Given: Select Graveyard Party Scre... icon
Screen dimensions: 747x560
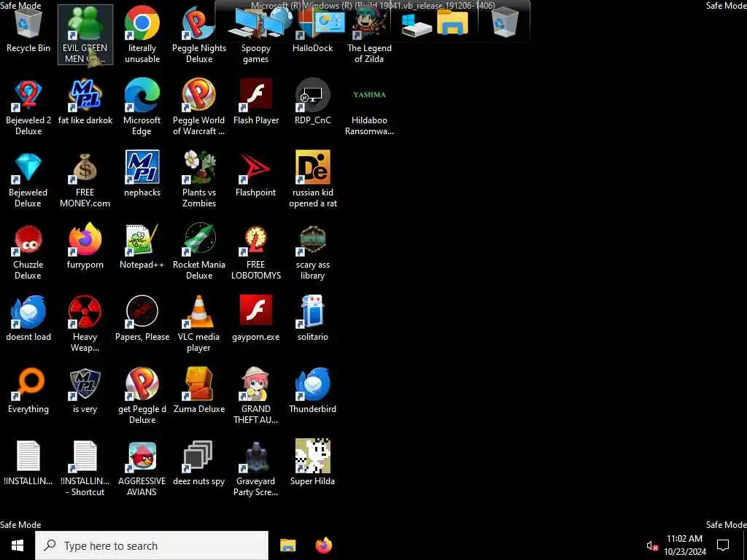Looking at the screenshot, I should pyautogui.click(x=256, y=468).
